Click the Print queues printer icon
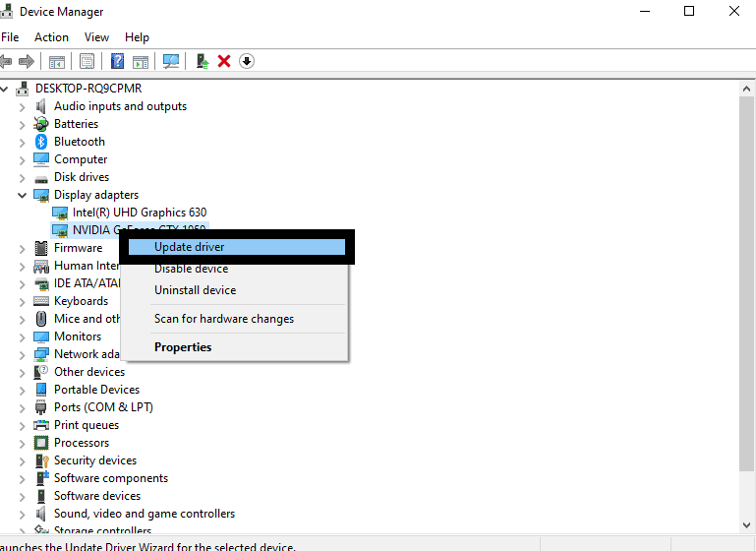 41,425
